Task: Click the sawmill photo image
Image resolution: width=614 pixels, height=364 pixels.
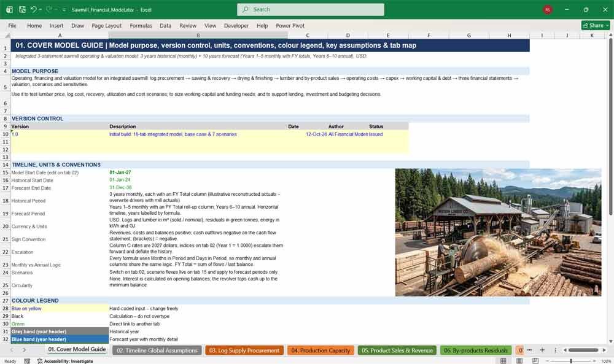Action: [x=498, y=232]
